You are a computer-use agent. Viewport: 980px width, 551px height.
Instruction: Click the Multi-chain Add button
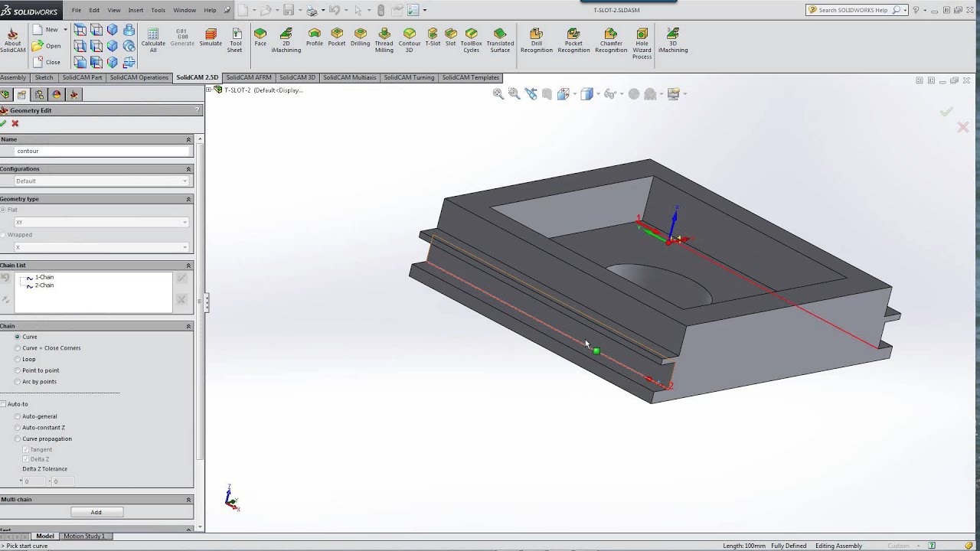(96, 512)
